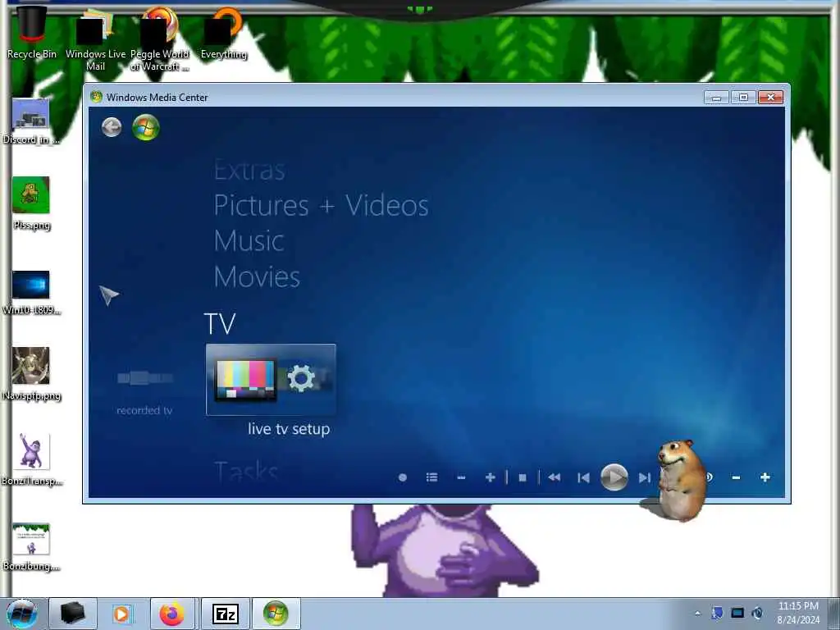Open 7-Zip from the taskbar
The height and width of the screenshot is (630, 840).
pyautogui.click(x=226, y=614)
